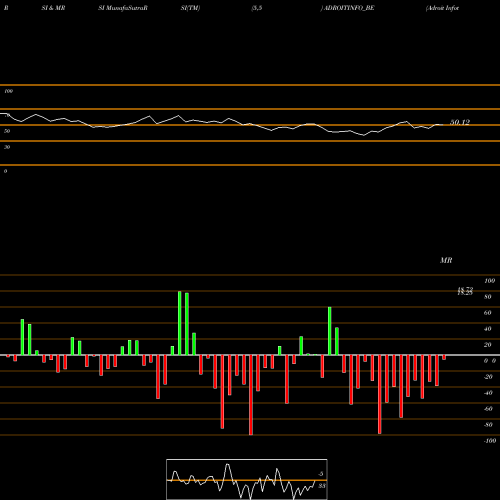Click the 'MR' panel title label
500x500 pixels.
click(446, 260)
